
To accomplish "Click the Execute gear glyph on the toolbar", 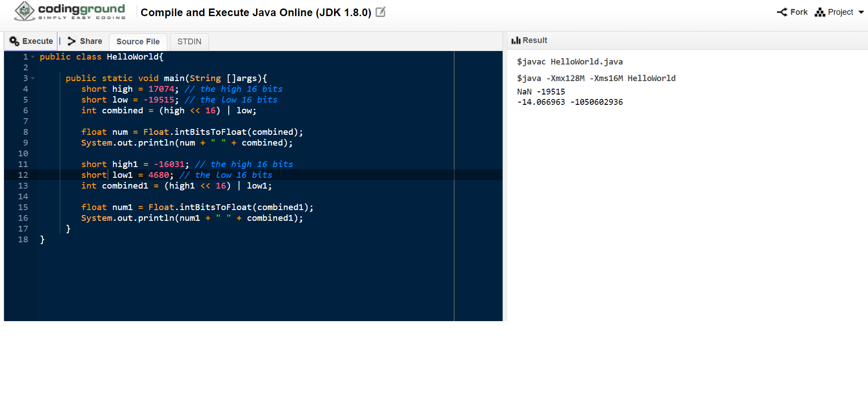I will pyautogui.click(x=14, y=41).
